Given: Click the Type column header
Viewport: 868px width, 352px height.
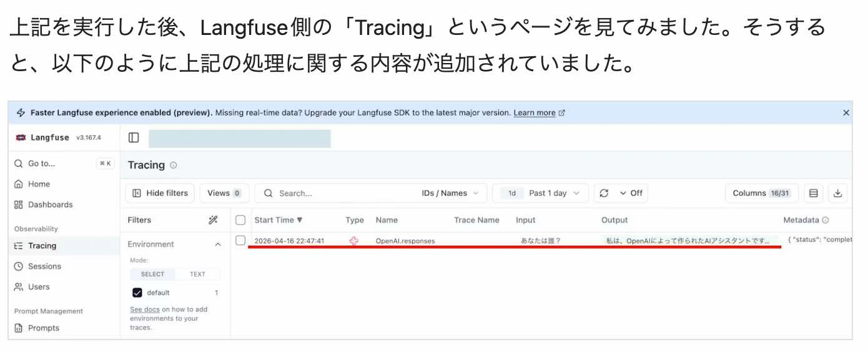Looking at the screenshot, I should coord(355,220).
